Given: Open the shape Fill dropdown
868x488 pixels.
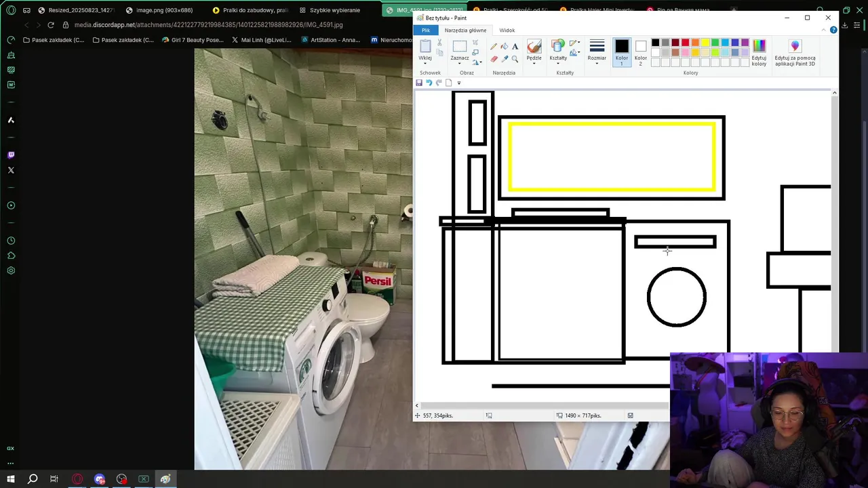Looking at the screenshot, I should (574, 52).
